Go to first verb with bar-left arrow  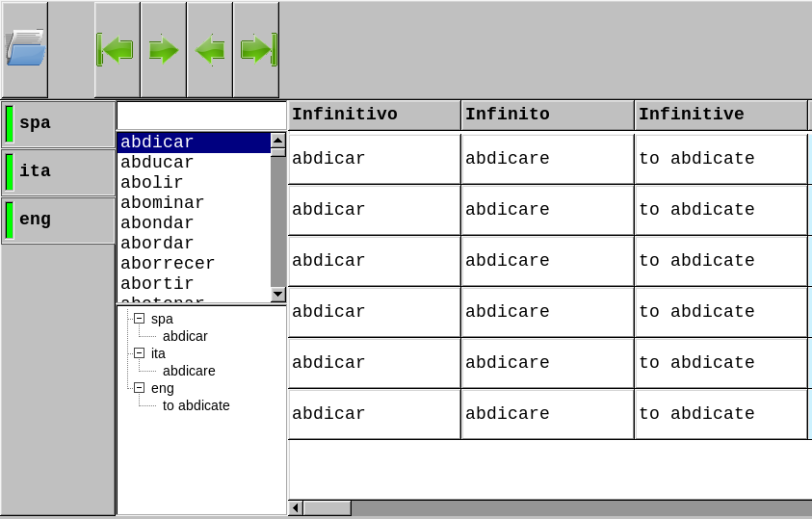tap(117, 49)
